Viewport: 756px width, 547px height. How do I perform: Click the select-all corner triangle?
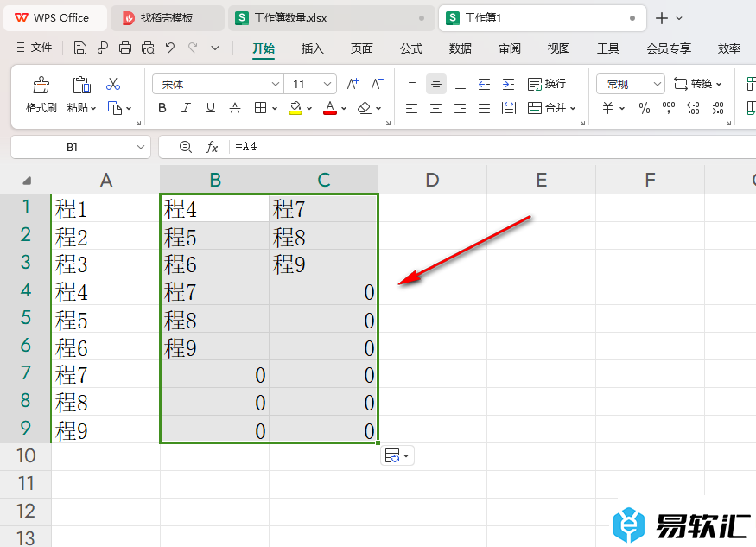[27, 181]
